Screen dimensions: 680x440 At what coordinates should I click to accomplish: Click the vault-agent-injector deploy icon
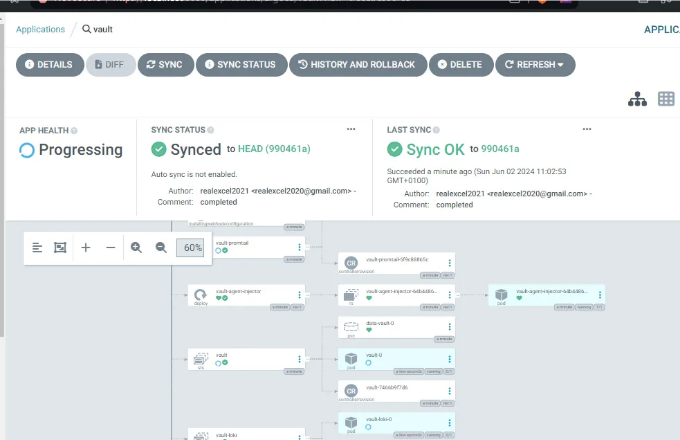(x=200, y=295)
